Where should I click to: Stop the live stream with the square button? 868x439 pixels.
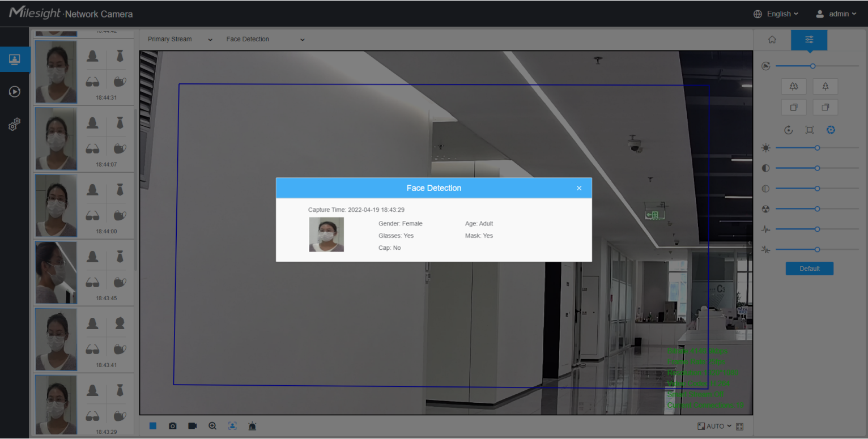pyautogui.click(x=153, y=426)
